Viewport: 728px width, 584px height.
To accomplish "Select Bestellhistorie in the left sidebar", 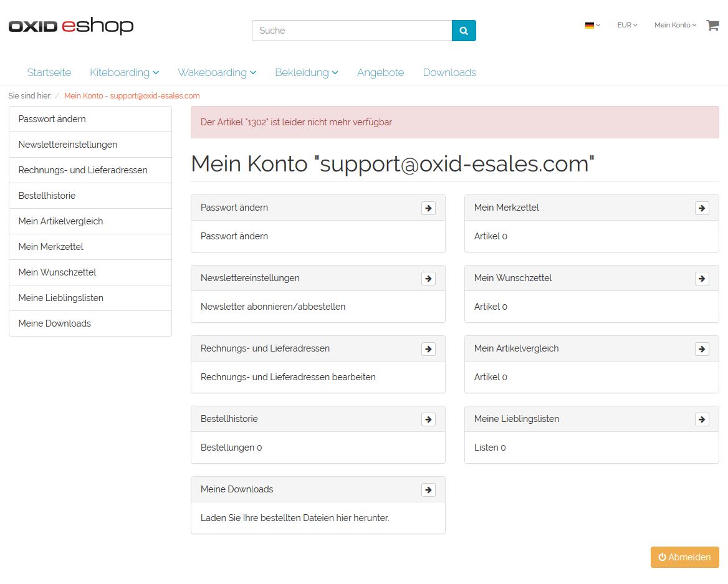I will tap(47, 196).
